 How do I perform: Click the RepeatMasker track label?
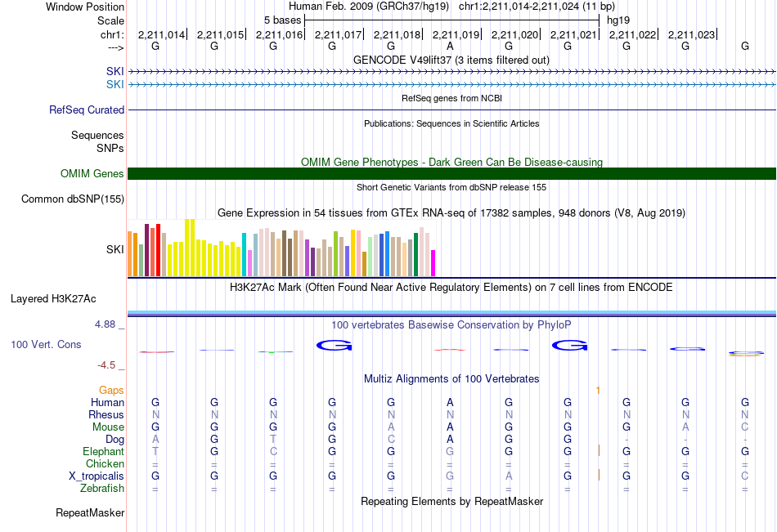coord(90,512)
